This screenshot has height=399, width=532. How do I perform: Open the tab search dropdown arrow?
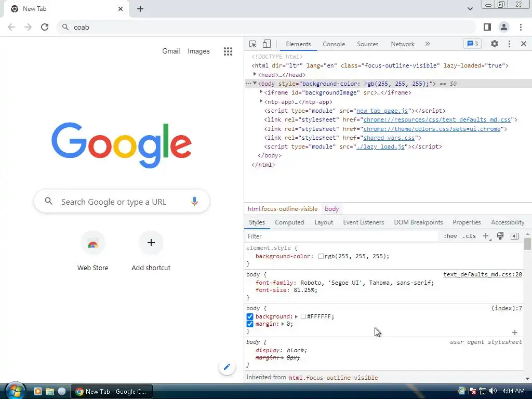470,9
